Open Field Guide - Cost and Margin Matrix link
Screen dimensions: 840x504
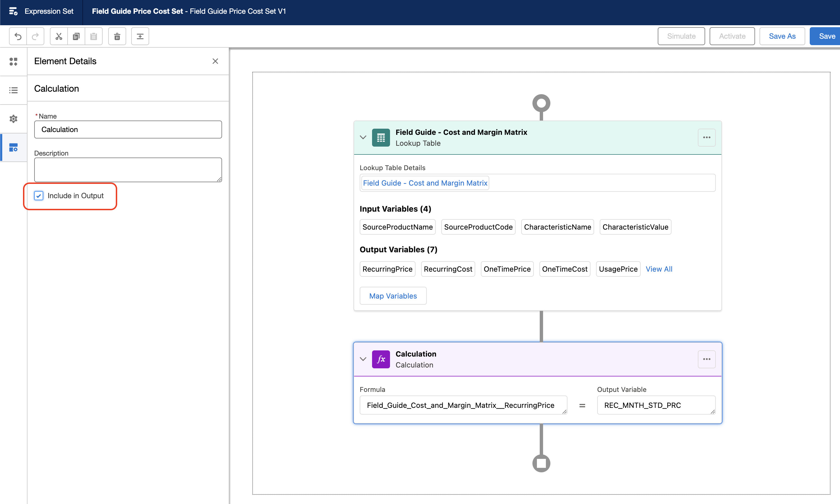425,183
